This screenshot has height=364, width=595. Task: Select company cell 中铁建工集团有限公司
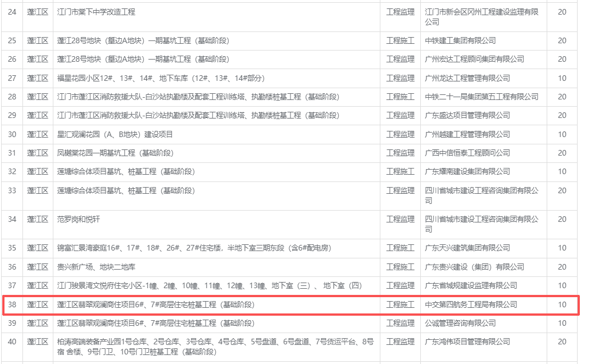coord(460,40)
